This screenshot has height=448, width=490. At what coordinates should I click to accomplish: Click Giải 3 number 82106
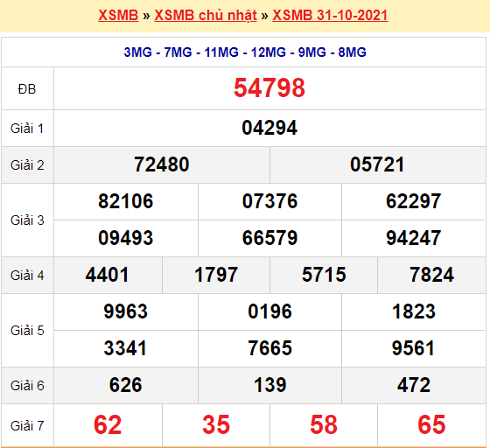126,201
